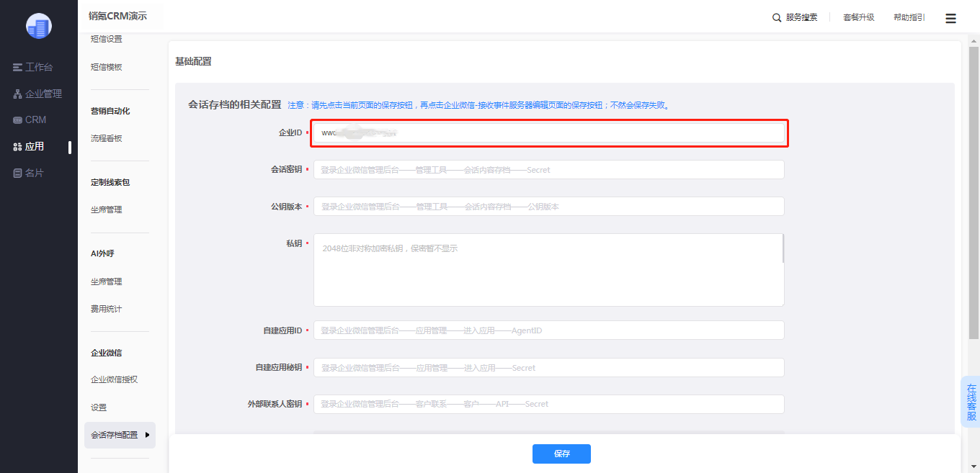Screen dimensions: 980x473
Task: Expand the 会话存档配置 arrow
Action: 148,435
